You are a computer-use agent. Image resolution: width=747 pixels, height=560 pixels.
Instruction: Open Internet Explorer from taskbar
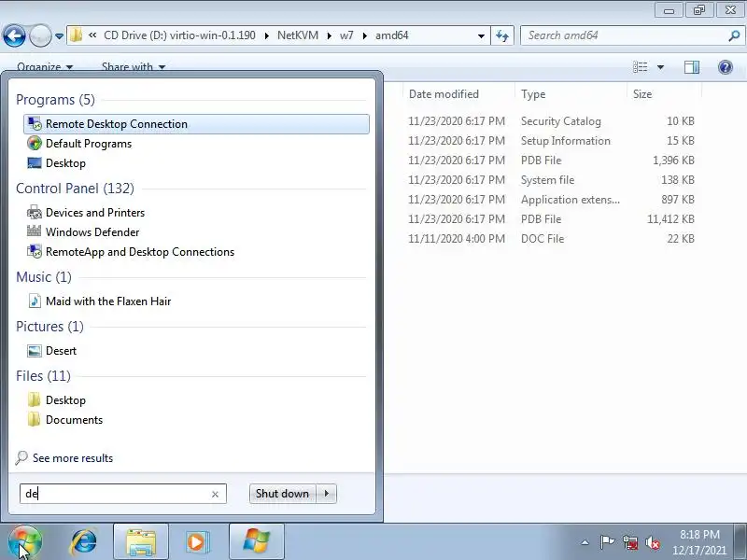click(84, 542)
